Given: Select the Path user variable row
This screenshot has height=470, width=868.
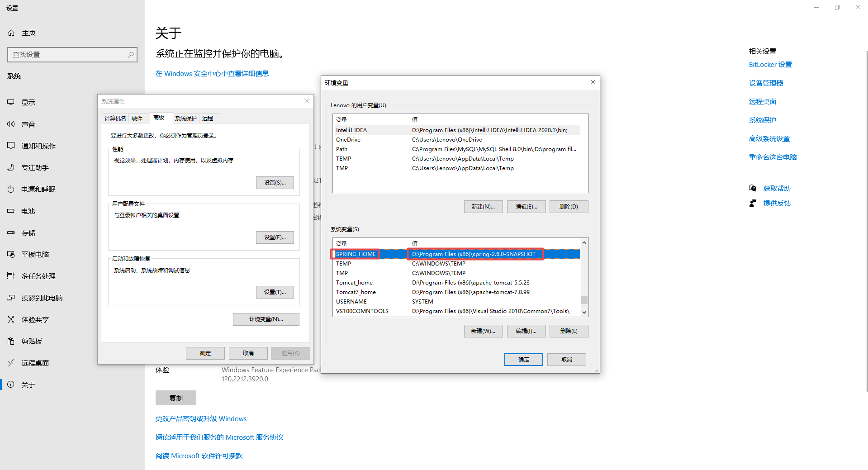Looking at the screenshot, I should (x=456, y=149).
